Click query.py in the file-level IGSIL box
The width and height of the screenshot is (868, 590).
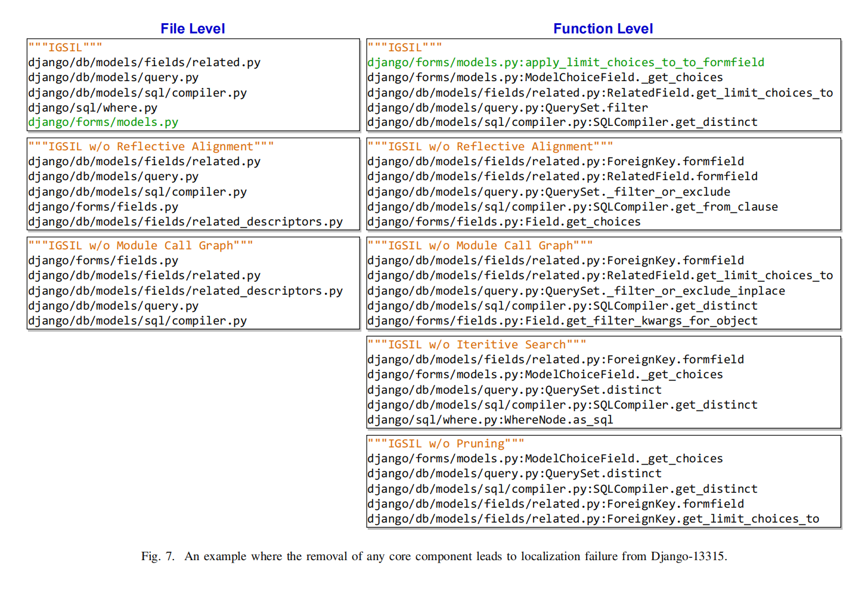pyautogui.click(x=113, y=78)
